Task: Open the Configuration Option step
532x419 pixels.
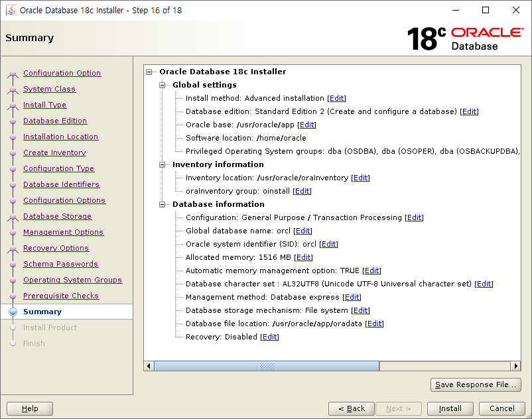Action: pyautogui.click(x=62, y=73)
